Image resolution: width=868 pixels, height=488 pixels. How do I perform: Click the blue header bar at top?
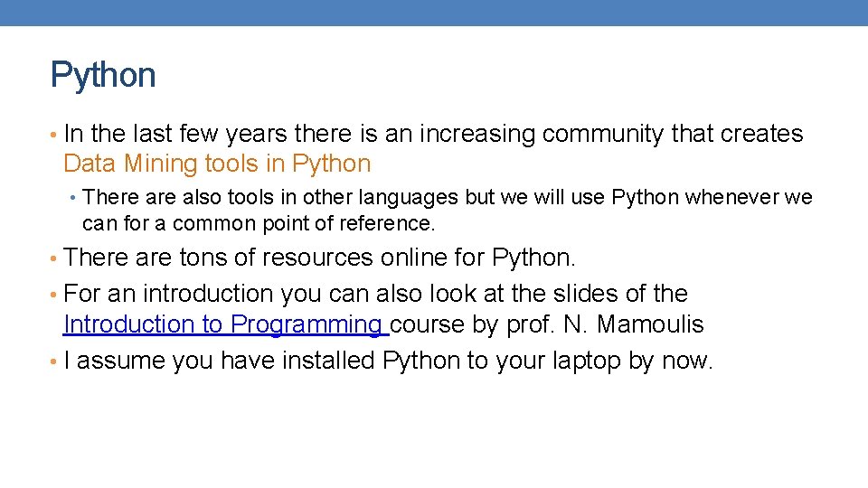pos(434,12)
